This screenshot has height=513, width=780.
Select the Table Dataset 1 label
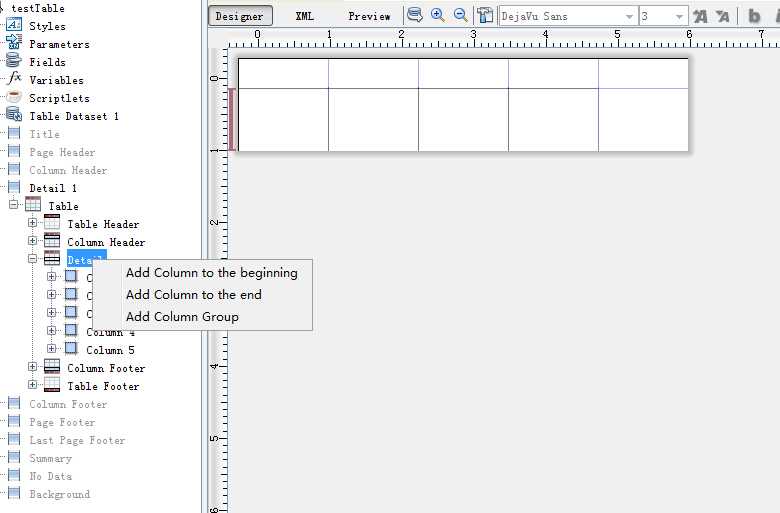tap(74, 116)
